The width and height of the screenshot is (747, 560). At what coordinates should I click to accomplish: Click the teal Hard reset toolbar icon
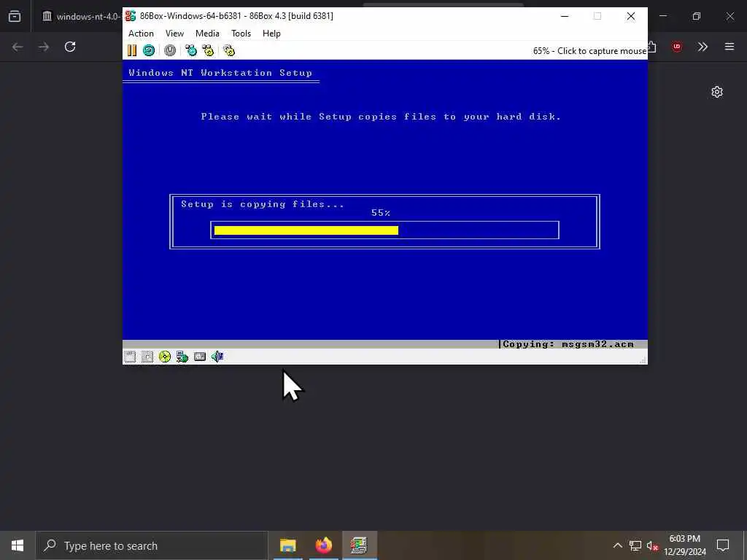[149, 50]
